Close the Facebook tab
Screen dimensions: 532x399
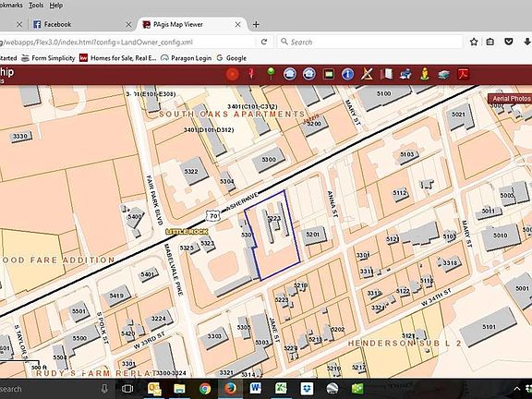[128, 24]
